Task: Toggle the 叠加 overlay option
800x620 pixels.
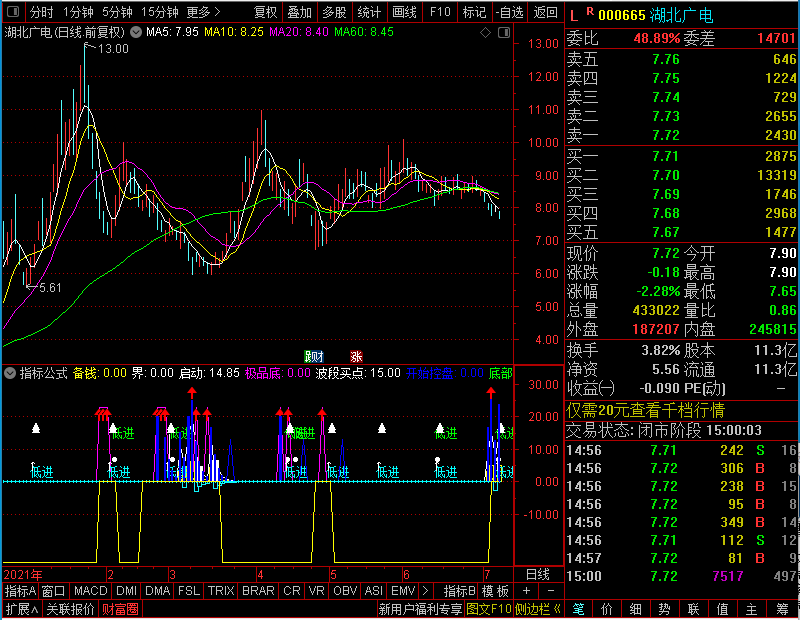Action: click(x=300, y=12)
